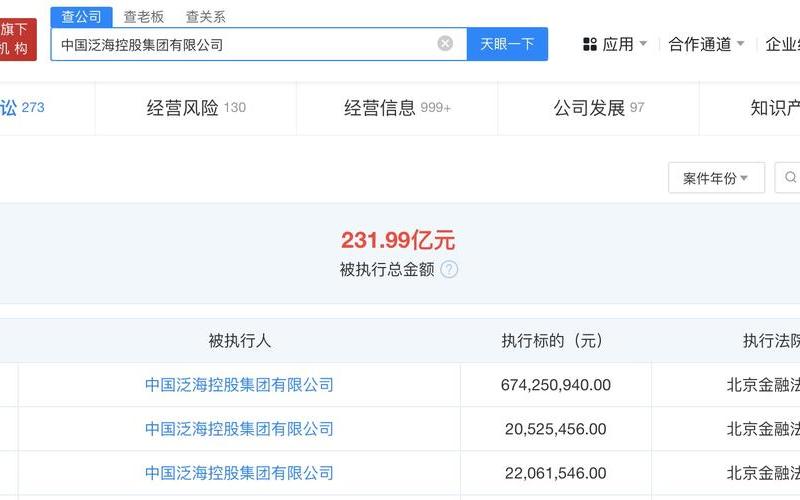Viewport: 800px width, 500px height.
Task: Open company link in the 674,250,940.00 row
Action: (239, 385)
